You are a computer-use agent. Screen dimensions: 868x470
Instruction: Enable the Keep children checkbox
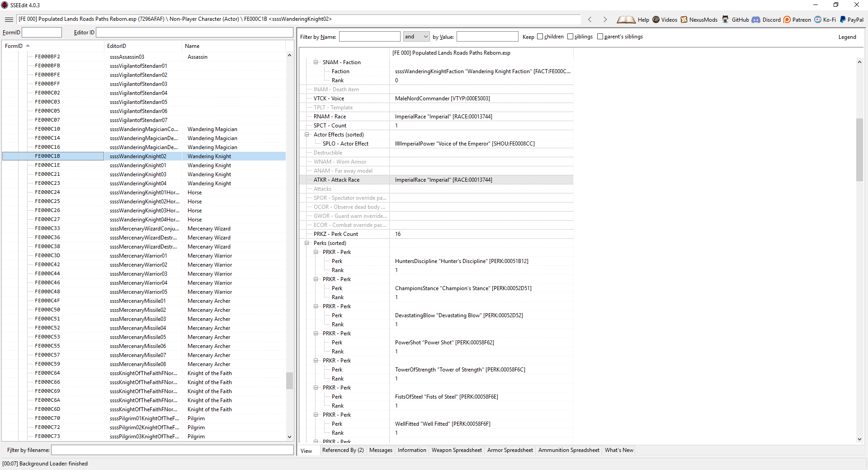tap(540, 37)
